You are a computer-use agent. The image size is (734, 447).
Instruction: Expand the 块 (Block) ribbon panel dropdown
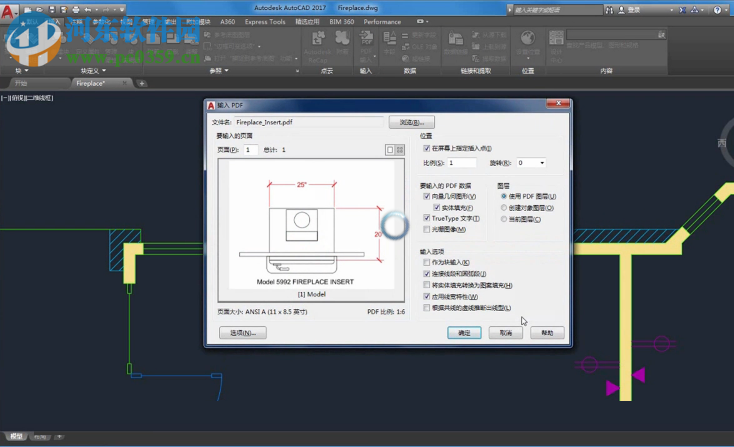point(27,71)
